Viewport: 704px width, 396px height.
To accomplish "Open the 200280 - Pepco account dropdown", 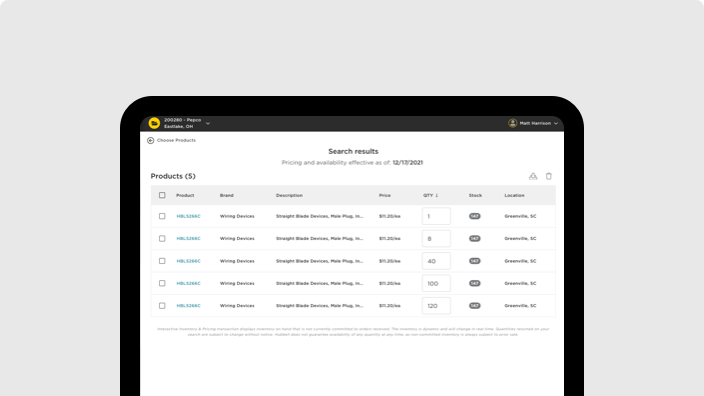I will 208,123.
